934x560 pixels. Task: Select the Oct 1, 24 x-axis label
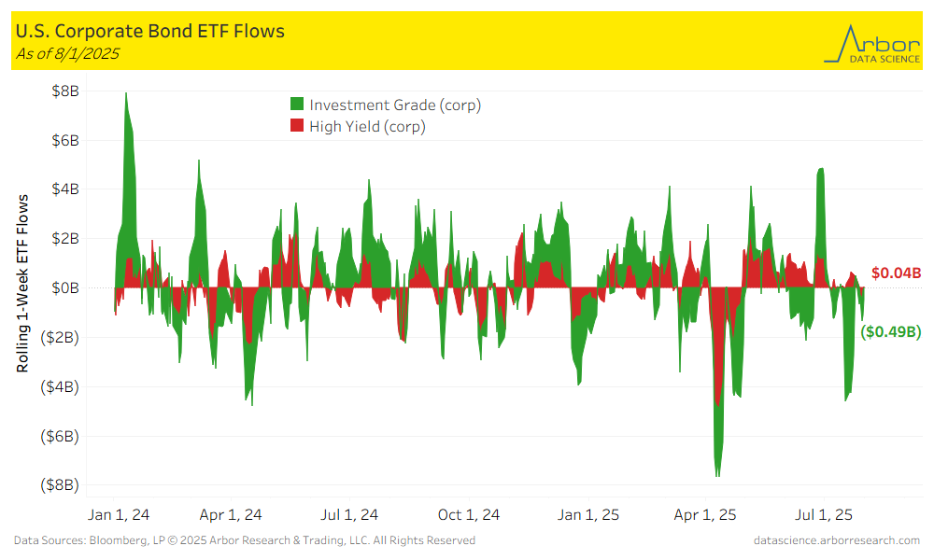pos(470,514)
